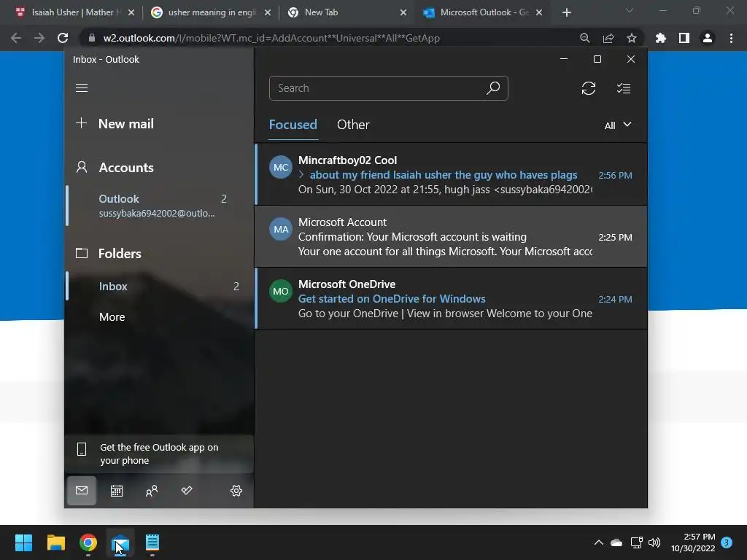This screenshot has width=747, height=560.
Task: Select the Outlook sussybaka6942002 account
Action: [160, 206]
